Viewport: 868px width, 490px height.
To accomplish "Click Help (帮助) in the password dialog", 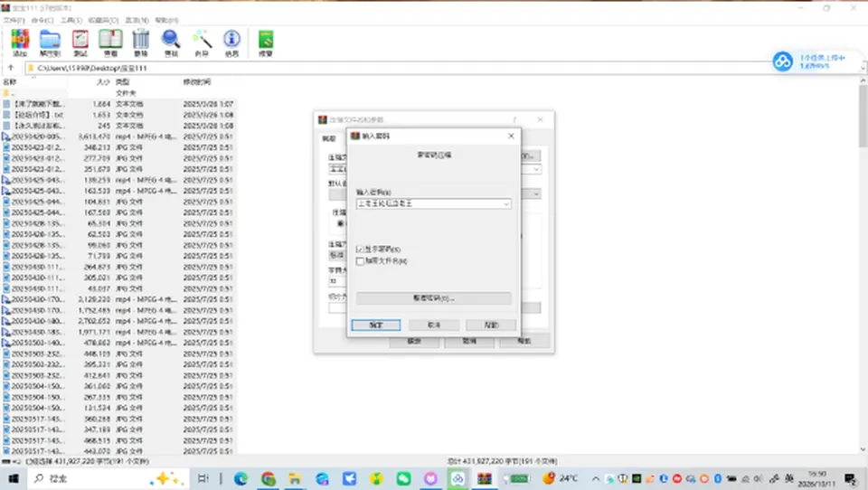I will pos(491,325).
